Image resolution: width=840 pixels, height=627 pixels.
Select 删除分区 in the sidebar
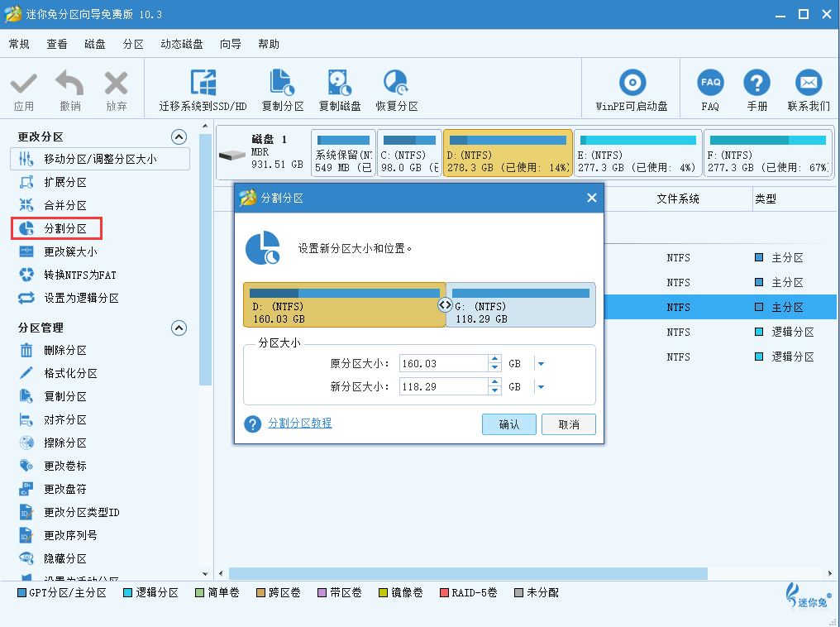65,351
